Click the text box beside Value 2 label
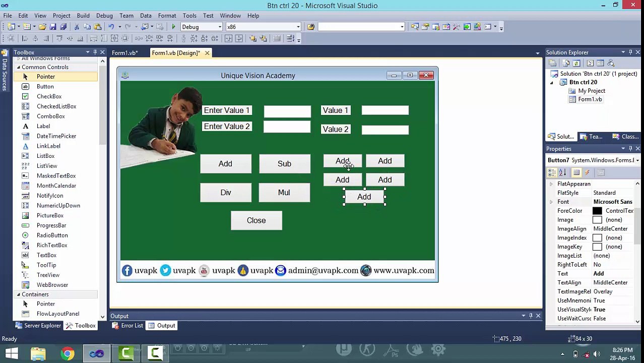644x363 pixels. point(385,130)
